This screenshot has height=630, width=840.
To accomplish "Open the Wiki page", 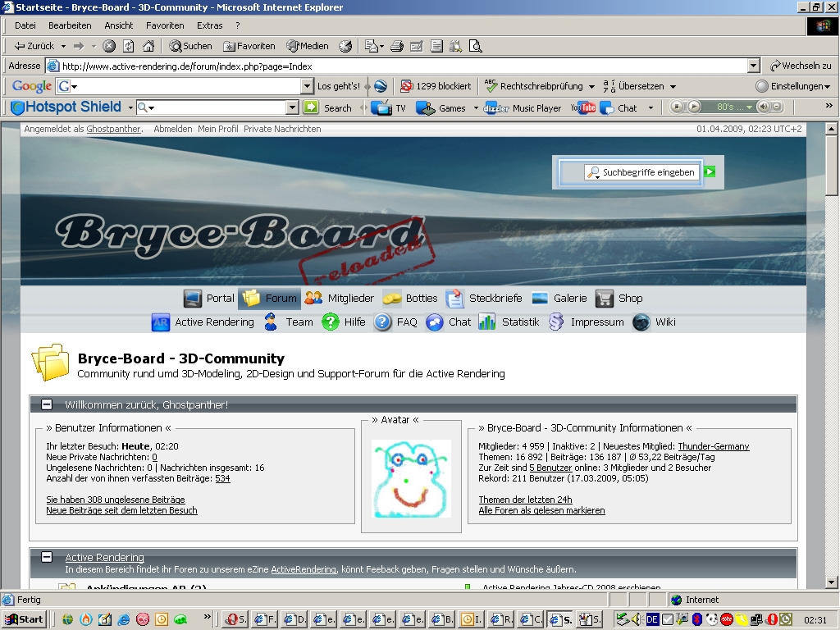I will [x=654, y=322].
